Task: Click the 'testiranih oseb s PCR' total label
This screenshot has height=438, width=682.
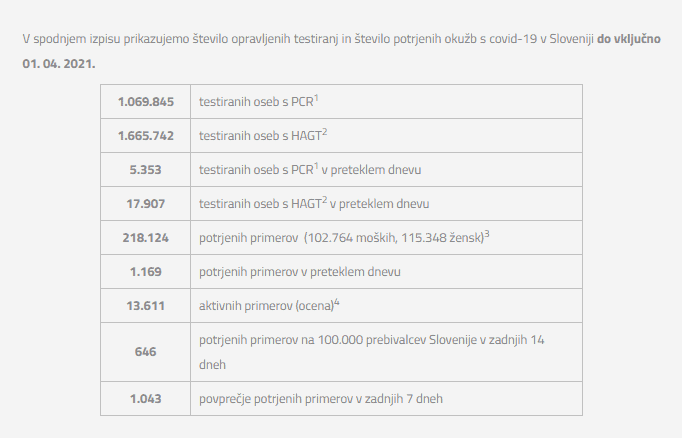Action: [258, 101]
